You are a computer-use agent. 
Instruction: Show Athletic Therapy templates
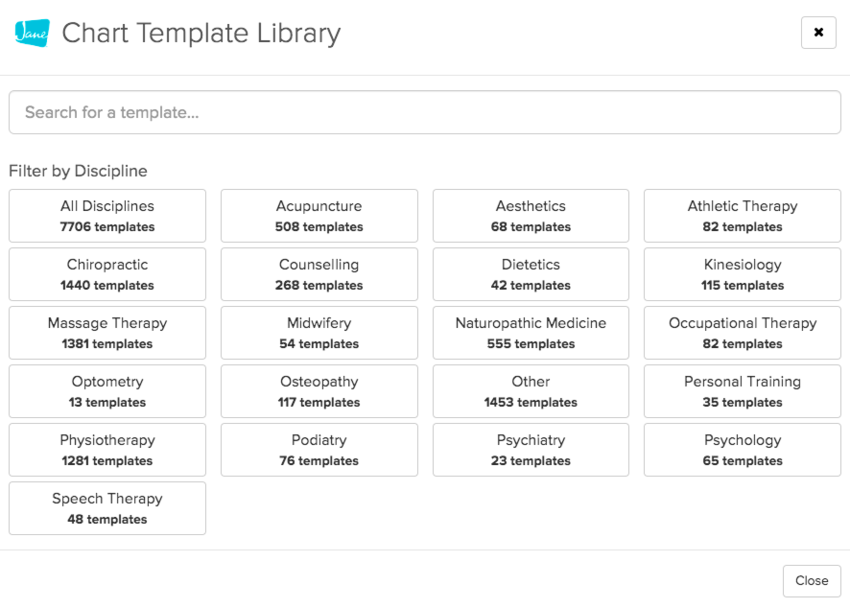point(742,216)
